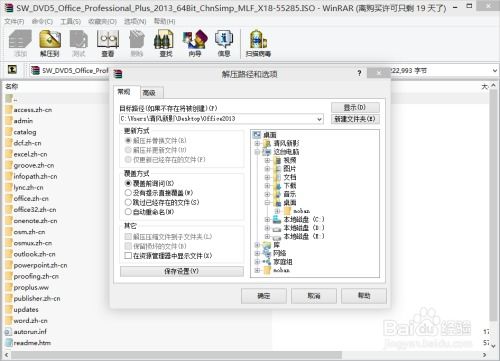Launch the Wizard (向导) toolbar icon
Viewport: 500px width, 361px height.
tap(195, 43)
